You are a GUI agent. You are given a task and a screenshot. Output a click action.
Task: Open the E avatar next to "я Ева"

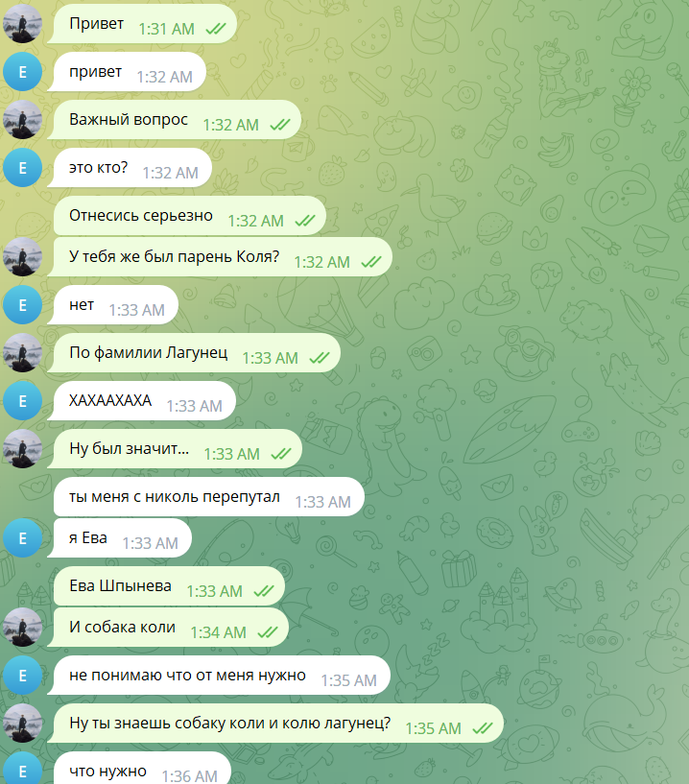pyautogui.click(x=22, y=537)
